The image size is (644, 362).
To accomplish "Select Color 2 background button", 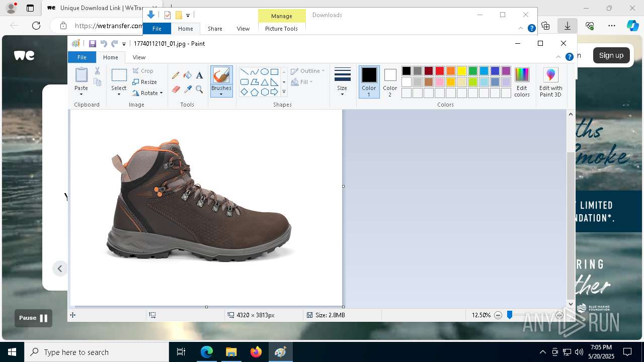I will [390, 82].
